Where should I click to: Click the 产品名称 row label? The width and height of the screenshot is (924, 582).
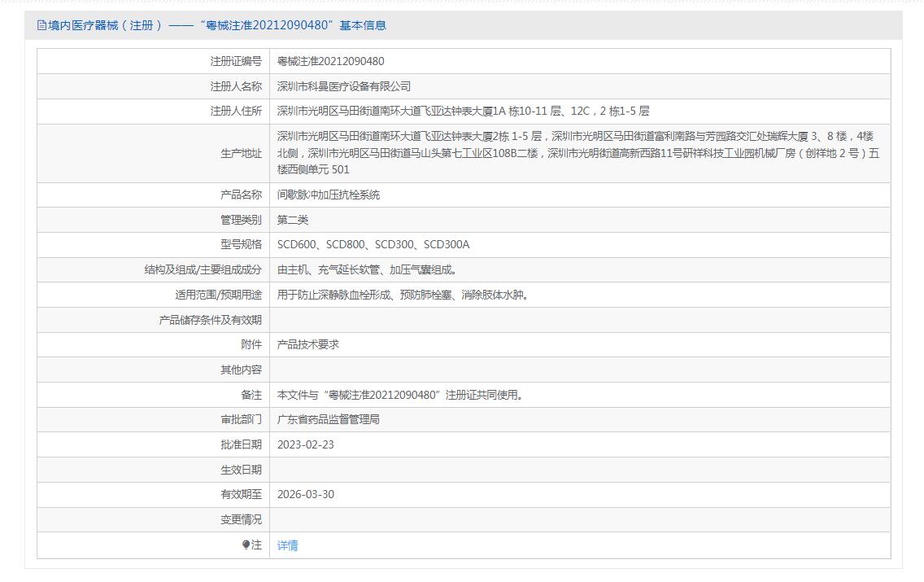(x=241, y=195)
